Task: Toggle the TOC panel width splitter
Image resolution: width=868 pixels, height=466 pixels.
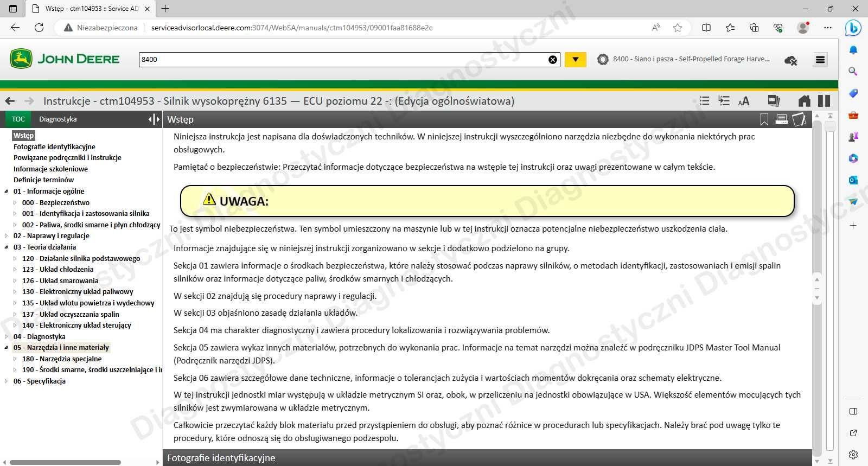Action: (154, 119)
